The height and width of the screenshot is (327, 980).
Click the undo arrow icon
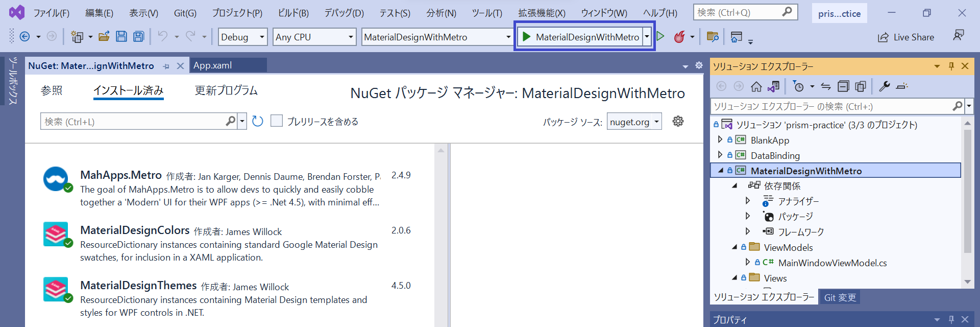162,36
